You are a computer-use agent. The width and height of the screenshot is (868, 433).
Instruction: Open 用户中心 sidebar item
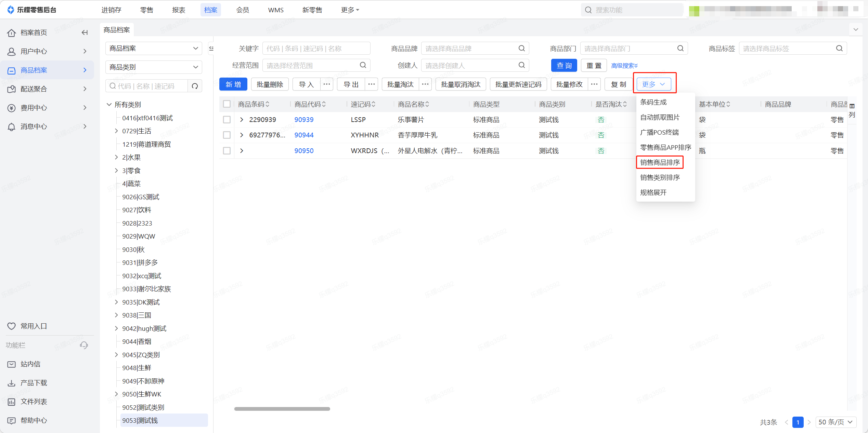(x=47, y=51)
